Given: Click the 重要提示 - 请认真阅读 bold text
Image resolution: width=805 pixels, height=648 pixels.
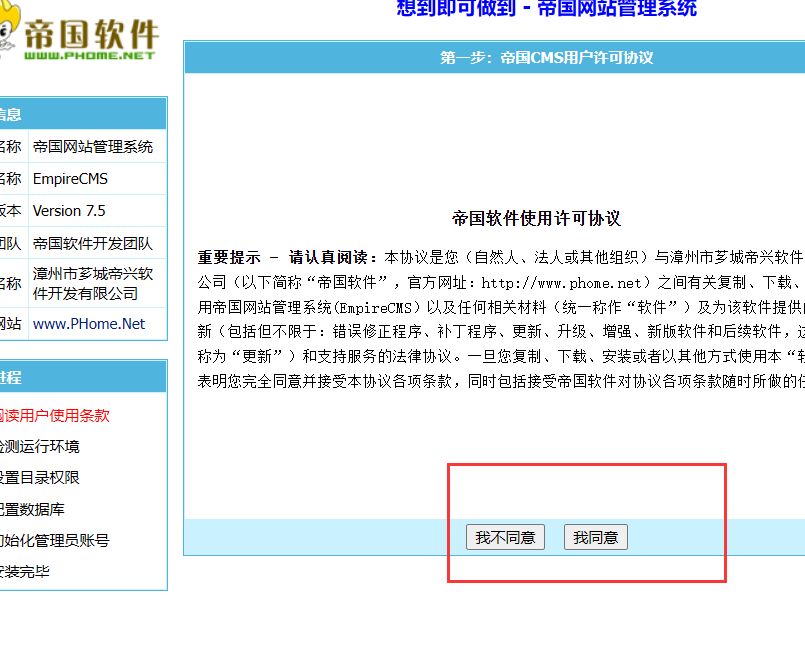Looking at the screenshot, I should pos(287,256).
